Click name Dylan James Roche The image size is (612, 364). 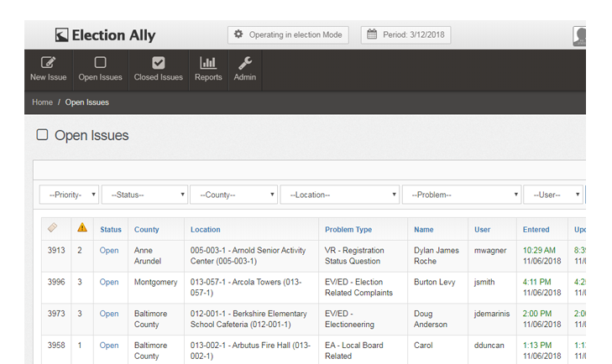pyautogui.click(x=437, y=256)
